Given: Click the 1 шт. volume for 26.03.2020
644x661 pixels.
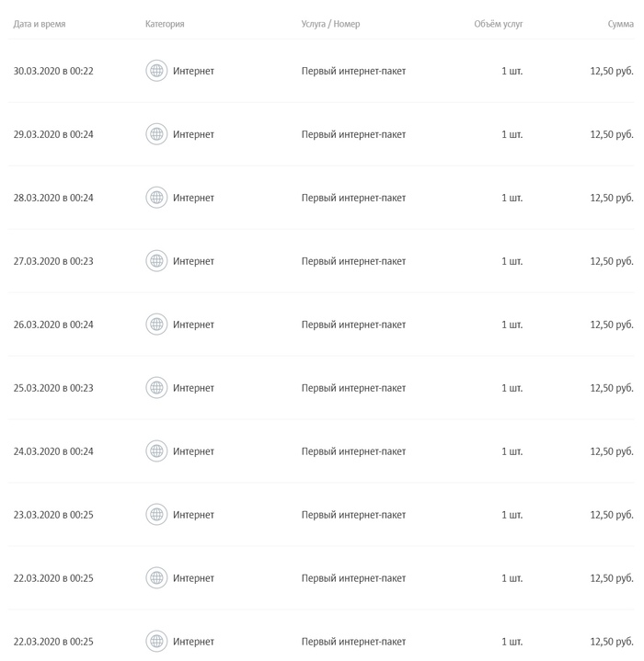Looking at the screenshot, I should pos(512,325).
